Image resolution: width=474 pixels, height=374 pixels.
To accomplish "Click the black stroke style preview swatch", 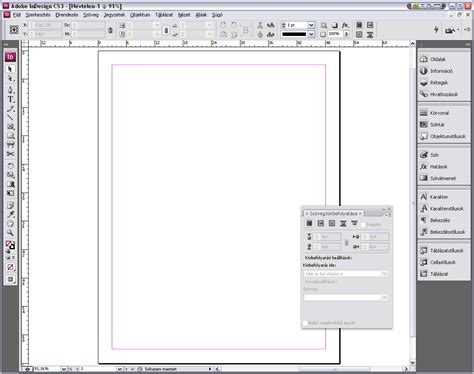I will click(294, 34).
